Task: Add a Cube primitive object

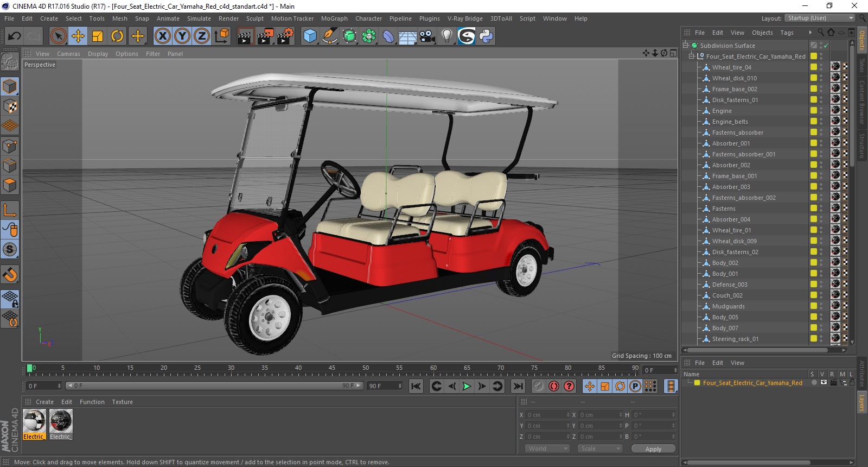Action: [310, 36]
